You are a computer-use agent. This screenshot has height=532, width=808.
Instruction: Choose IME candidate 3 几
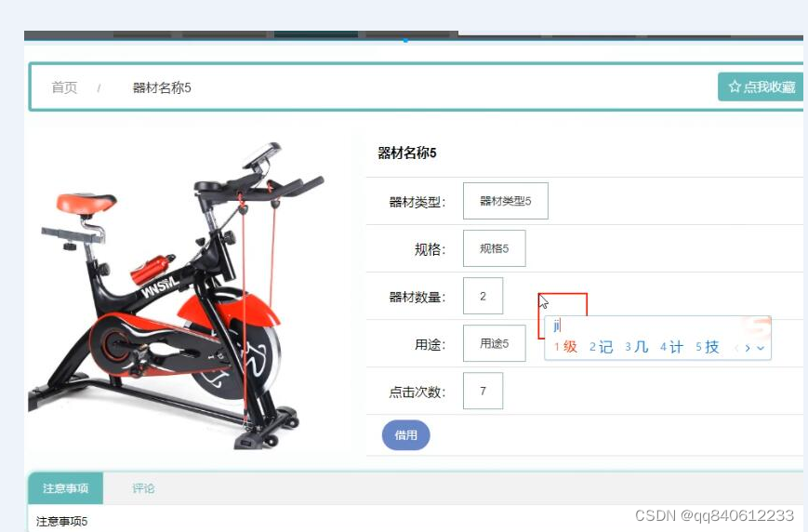pos(636,346)
